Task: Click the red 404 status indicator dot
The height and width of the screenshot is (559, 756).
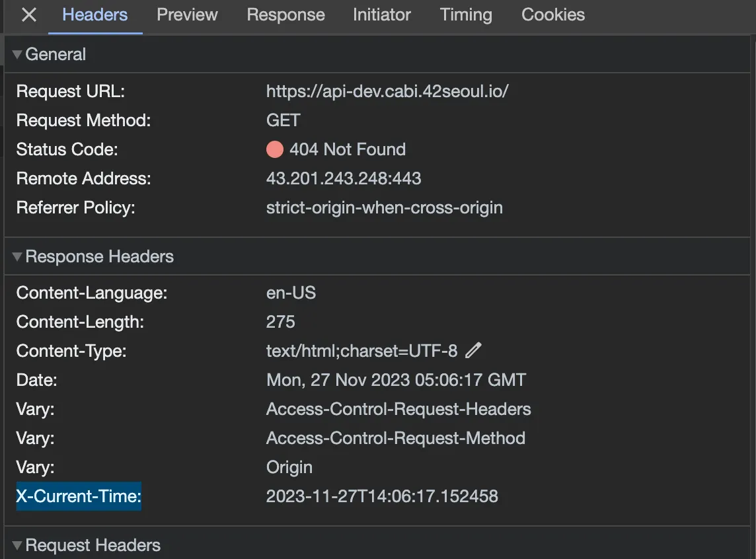Action: [275, 150]
